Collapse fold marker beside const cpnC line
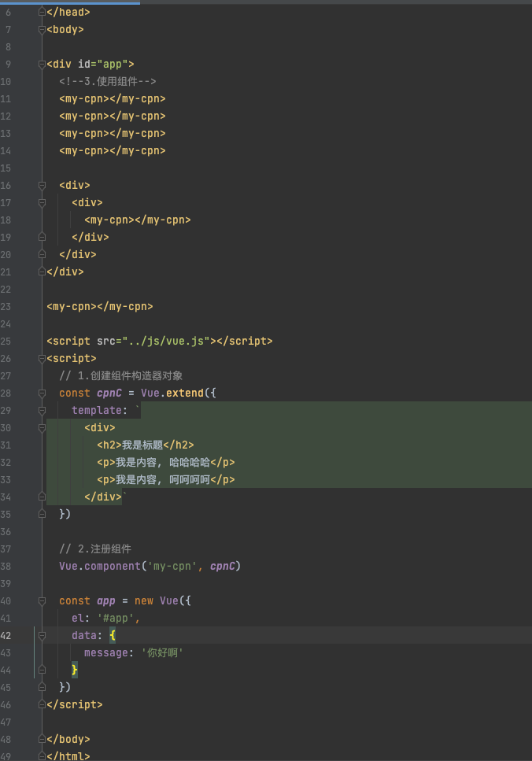The image size is (532, 761). [42, 393]
